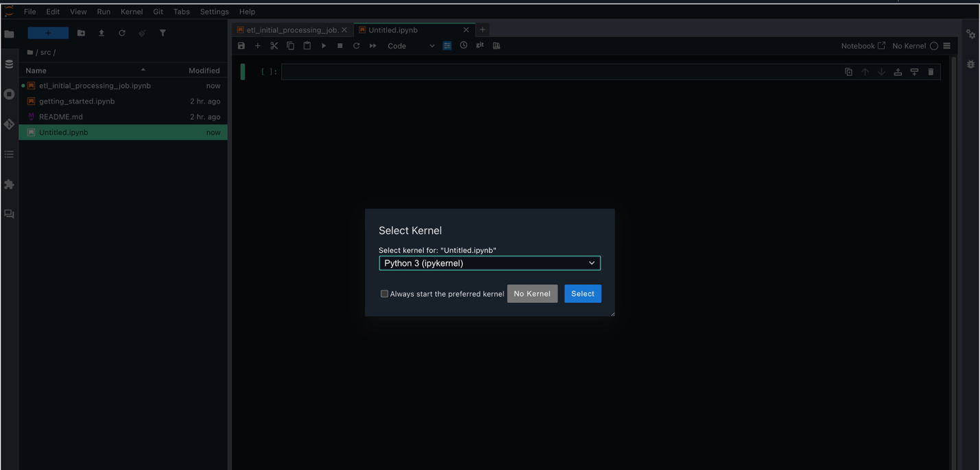Upload files into the src folder
980x470 pixels.
pyautogui.click(x=101, y=32)
